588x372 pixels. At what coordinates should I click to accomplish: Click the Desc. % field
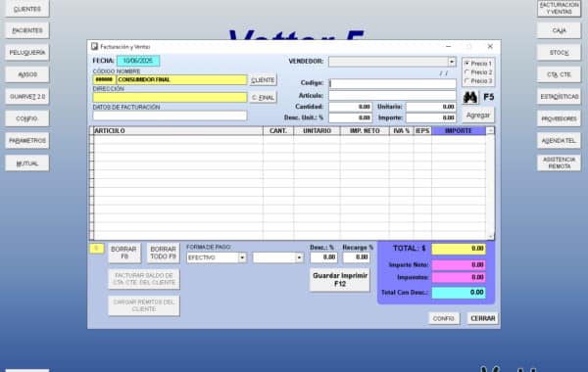[323, 257]
